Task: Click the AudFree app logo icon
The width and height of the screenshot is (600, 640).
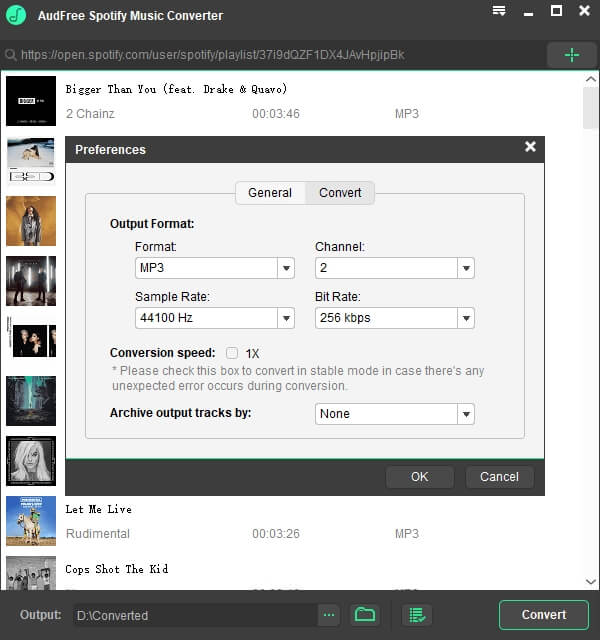Action: (x=16, y=16)
